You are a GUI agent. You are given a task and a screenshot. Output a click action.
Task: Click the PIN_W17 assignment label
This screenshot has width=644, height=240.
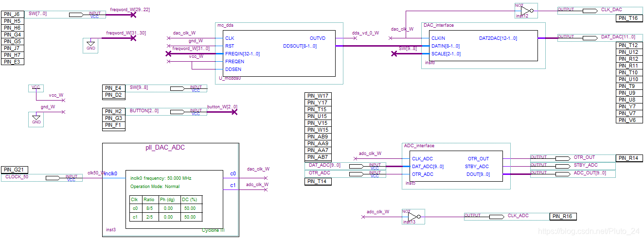(x=318, y=96)
